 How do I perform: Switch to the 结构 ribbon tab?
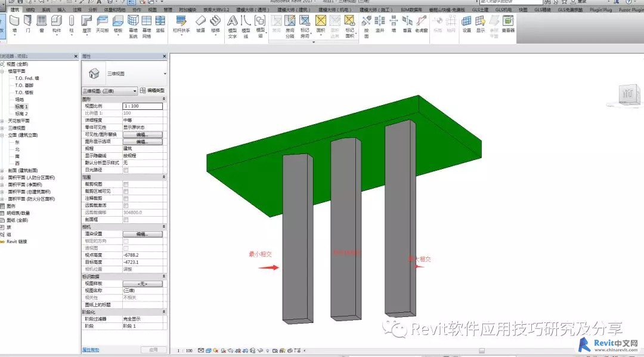pos(30,10)
